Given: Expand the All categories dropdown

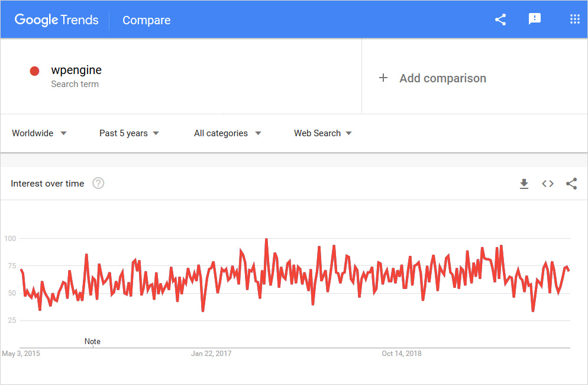Looking at the screenshot, I should (x=227, y=133).
